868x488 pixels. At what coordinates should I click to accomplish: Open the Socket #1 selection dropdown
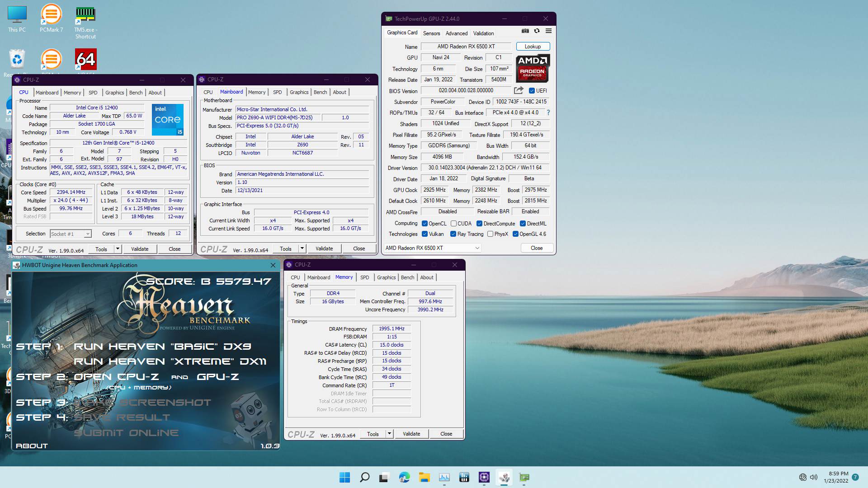(x=71, y=234)
